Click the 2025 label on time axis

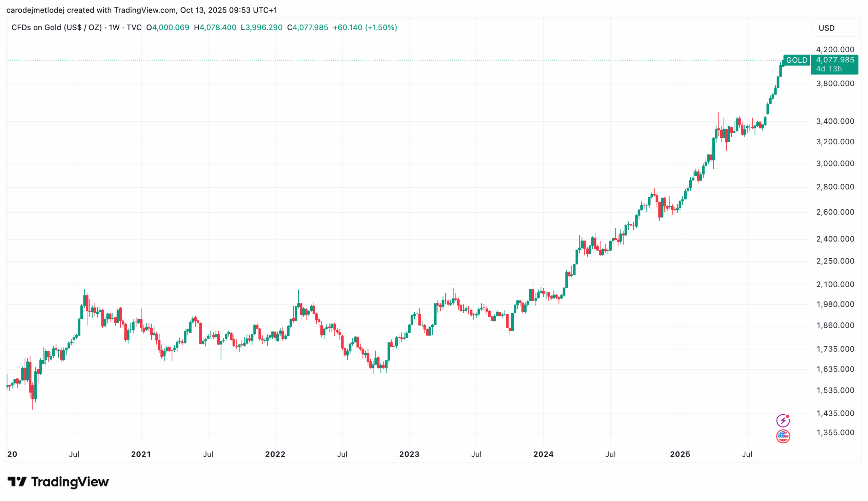680,454
